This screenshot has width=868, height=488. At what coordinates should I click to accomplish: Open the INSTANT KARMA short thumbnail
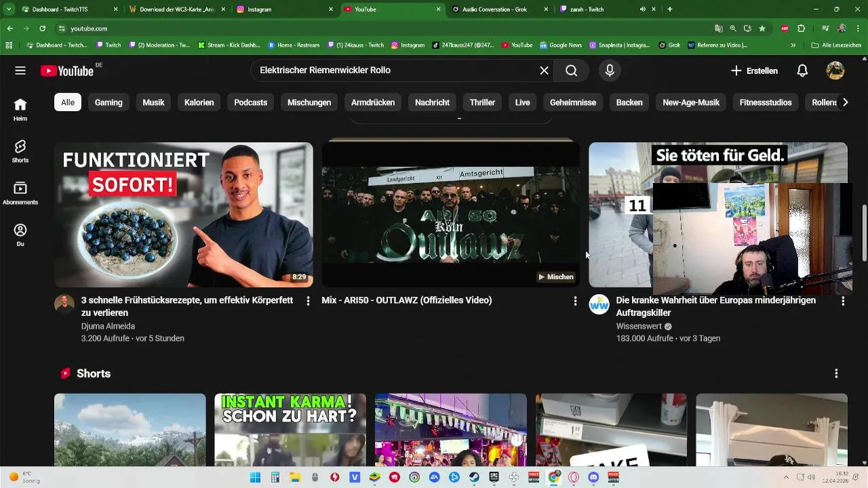(290, 430)
